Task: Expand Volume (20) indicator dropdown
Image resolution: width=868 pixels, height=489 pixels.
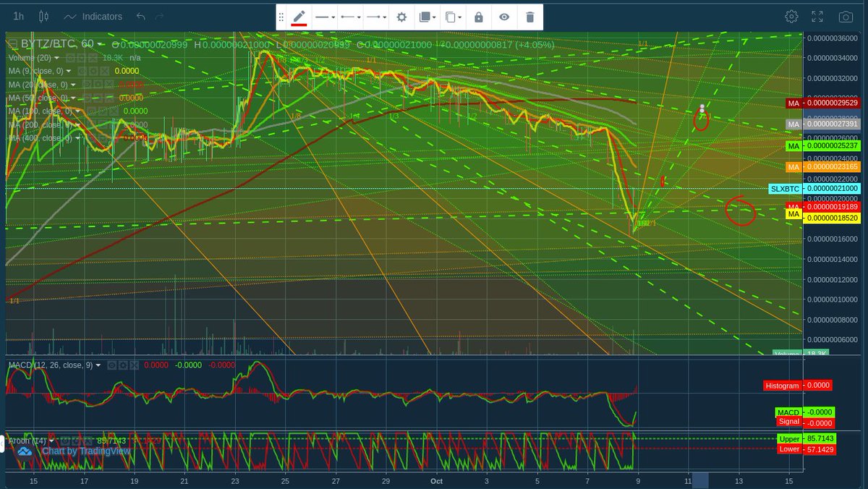Action: (x=56, y=58)
